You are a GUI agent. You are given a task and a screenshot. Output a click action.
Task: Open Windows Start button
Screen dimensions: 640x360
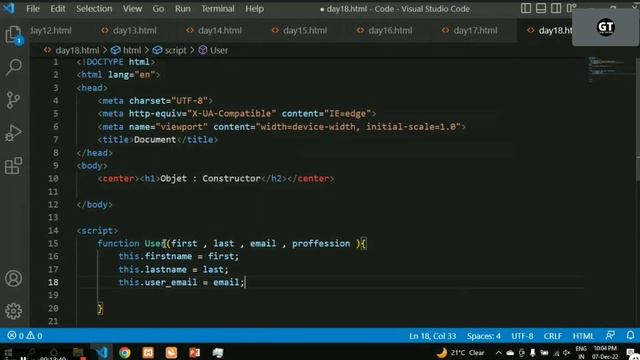pos(8,353)
